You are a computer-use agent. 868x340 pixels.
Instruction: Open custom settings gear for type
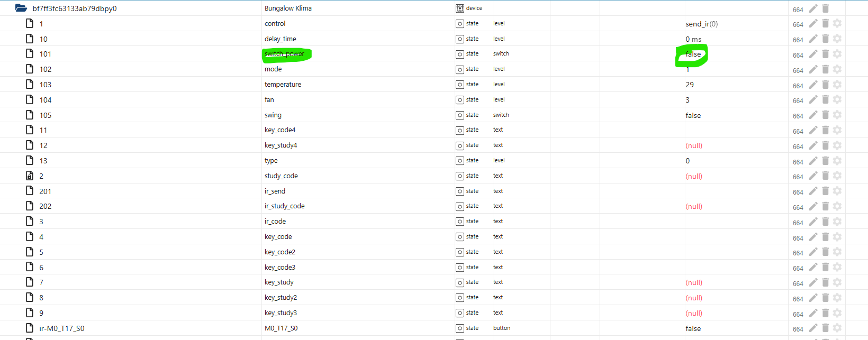coord(837,161)
